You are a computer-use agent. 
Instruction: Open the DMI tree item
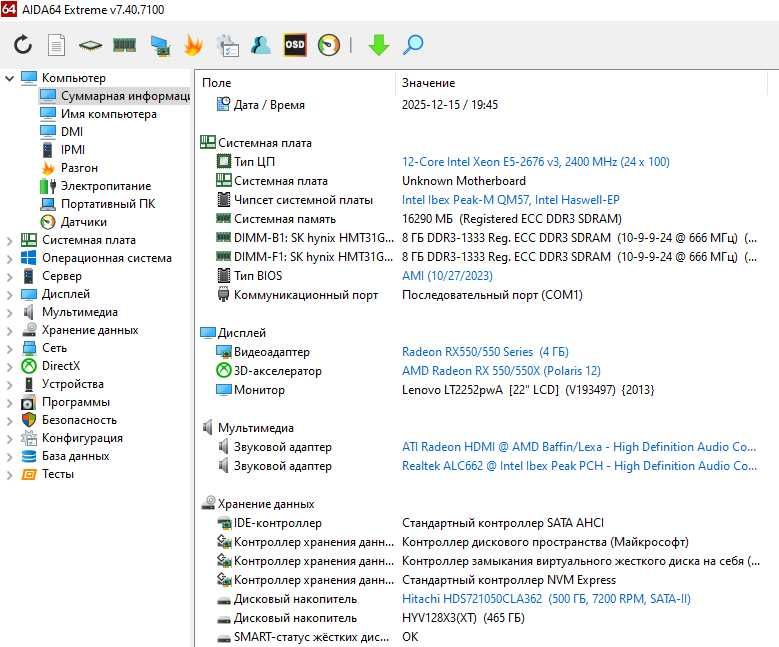pyautogui.click(x=62, y=132)
